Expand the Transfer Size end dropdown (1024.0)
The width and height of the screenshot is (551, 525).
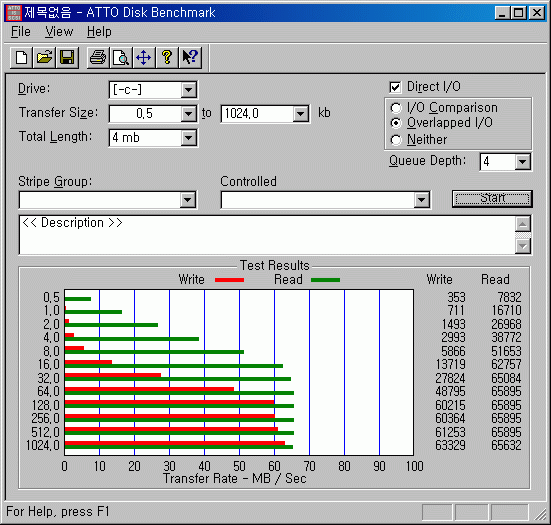pyautogui.click(x=301, y=114)
